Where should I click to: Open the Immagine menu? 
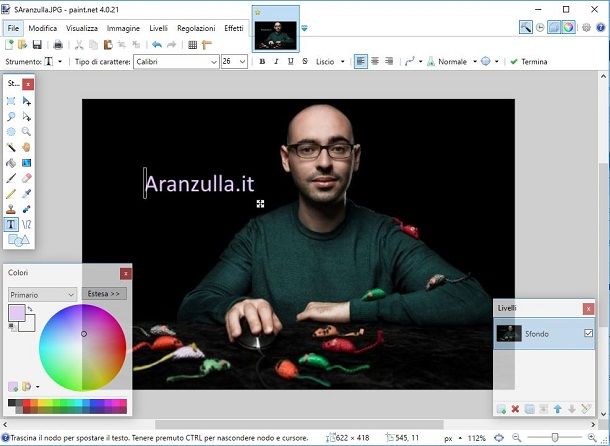point(123,28)
